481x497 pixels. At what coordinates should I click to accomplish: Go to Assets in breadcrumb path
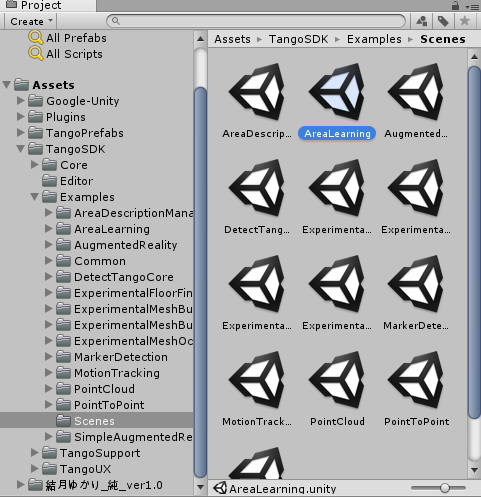point(232,39)
